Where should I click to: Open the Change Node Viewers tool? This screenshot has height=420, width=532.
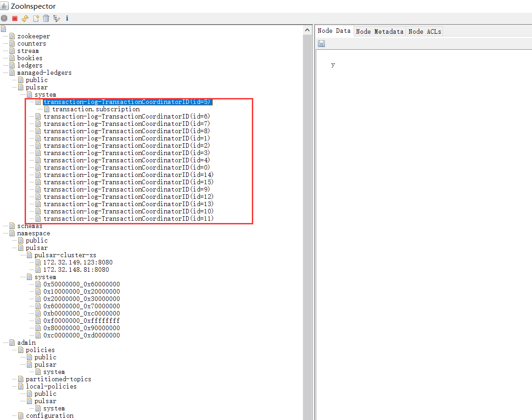pyautogui.click(x=57, y=18)
